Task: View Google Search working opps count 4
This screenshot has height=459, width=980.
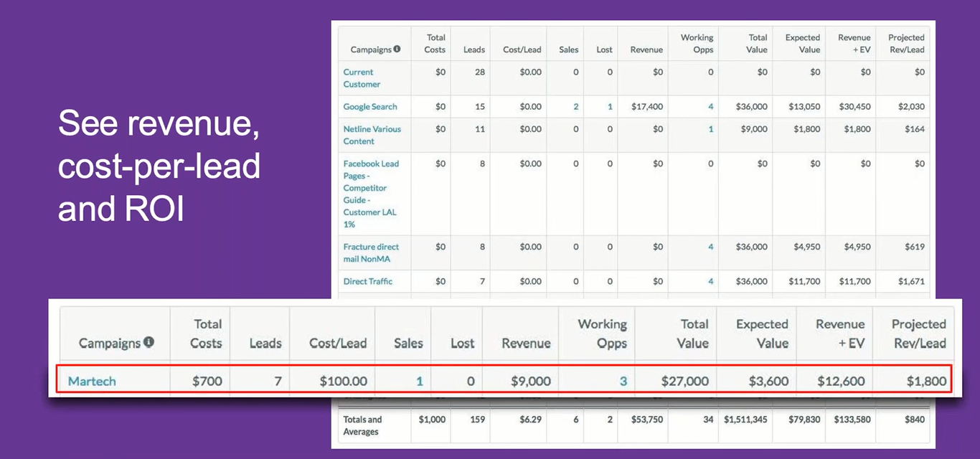Action: pos(710,107)
